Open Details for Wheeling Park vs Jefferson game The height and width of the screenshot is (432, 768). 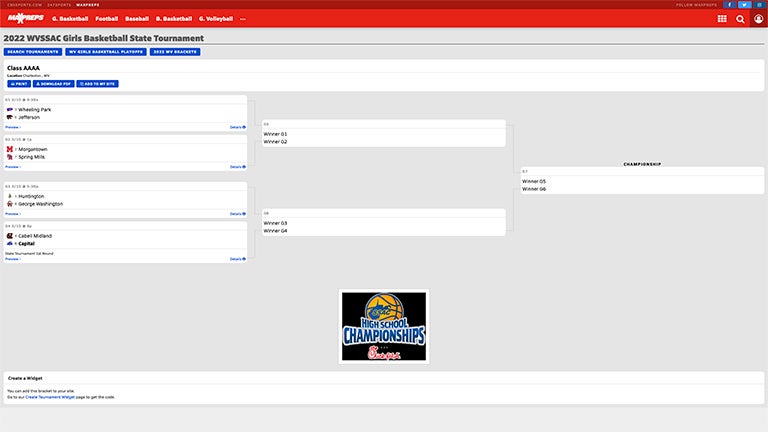point(237,127)
